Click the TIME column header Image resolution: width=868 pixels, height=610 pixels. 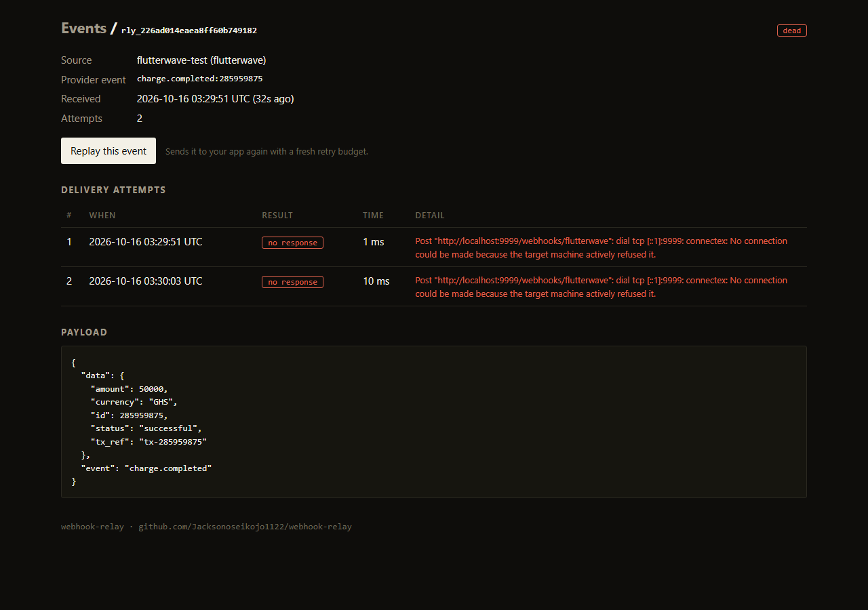373,216
